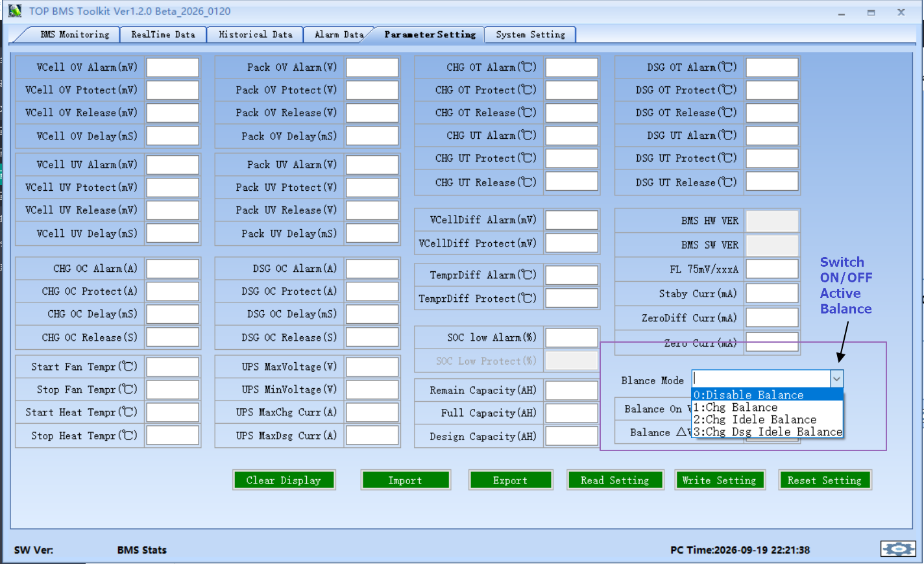Select 3:Chg Dsg Idele Balance option
Image resolution: width=924 pixels, height=564 pixels.
(768, 432)
